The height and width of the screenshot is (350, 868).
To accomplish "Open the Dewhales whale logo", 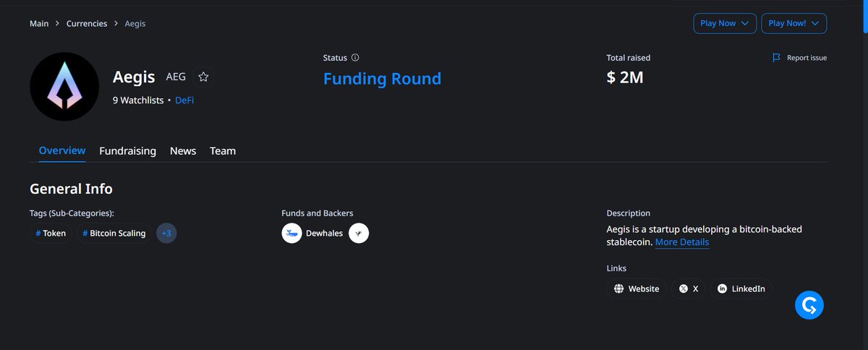I will (x=292, y=234).
